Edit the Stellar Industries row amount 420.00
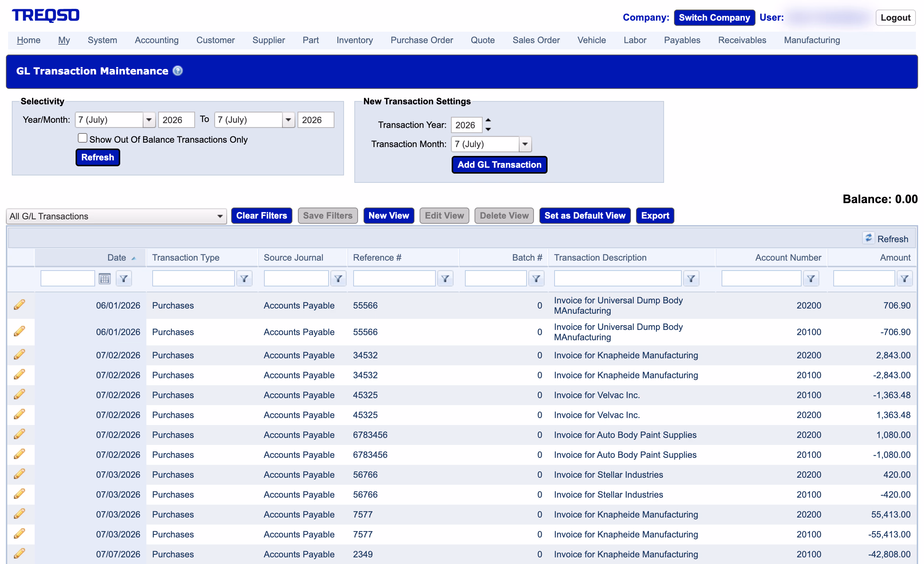924x564 pixels. (x=20, y=474)
